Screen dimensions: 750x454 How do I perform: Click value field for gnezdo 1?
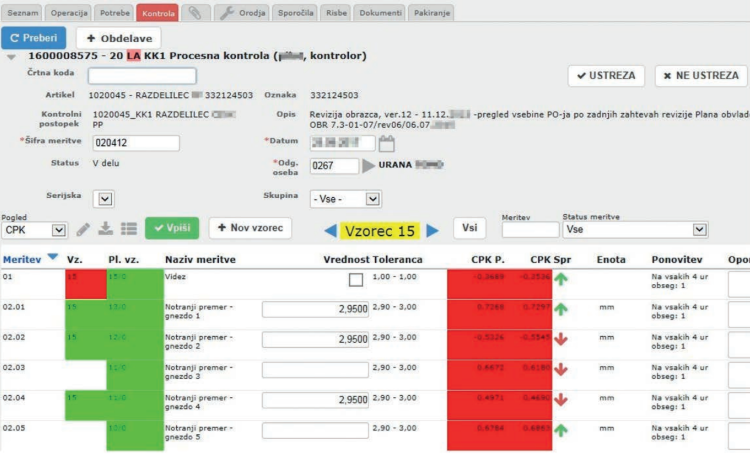(315, 310)
